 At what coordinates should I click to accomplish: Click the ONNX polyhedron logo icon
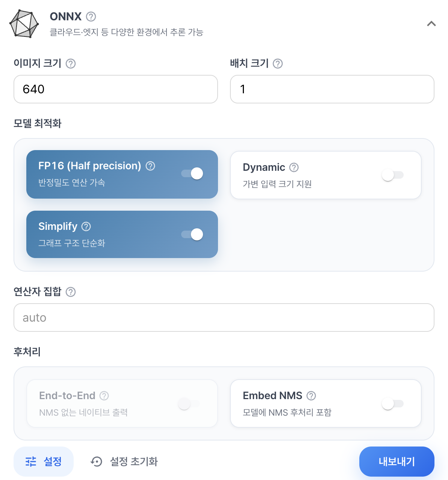(x=24, y=24)
